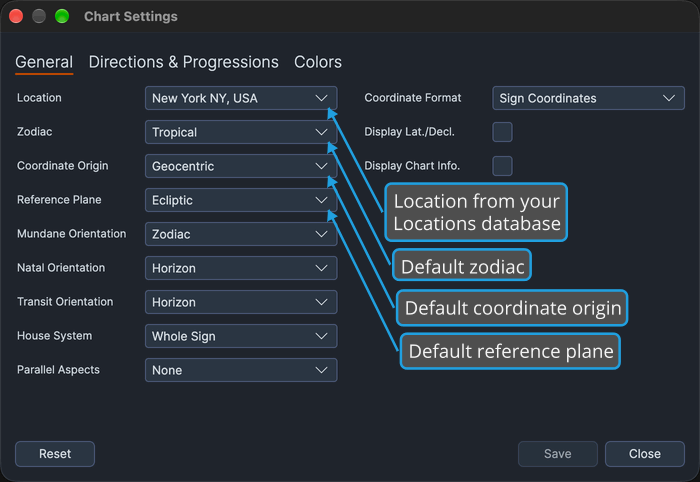This screenshot has height=482, width=700.
Task: Open the Coordinate Format dropdown
Action: pyautogui.click(x=588, y=98)
